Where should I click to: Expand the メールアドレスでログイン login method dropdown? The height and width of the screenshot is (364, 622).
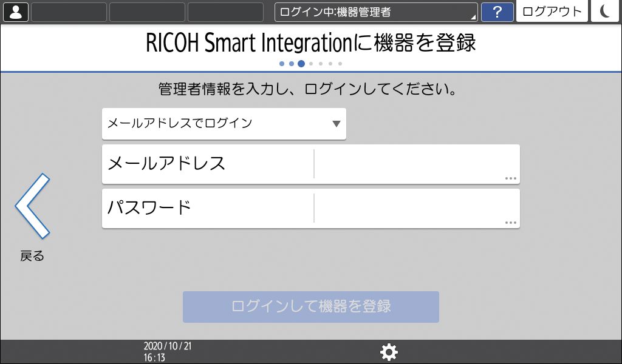pos(224,124)
